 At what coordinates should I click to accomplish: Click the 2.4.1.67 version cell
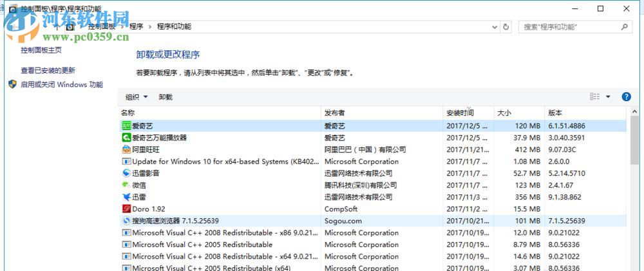point(561,185)
